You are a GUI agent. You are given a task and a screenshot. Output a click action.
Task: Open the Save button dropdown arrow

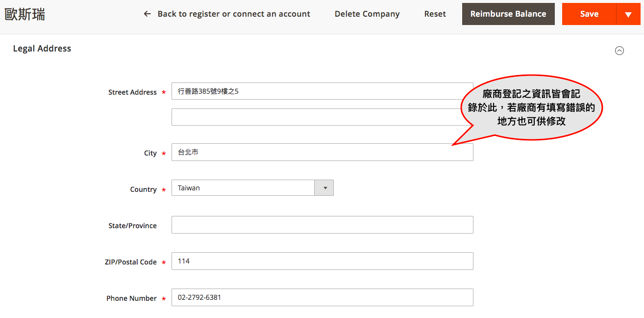coord(628,14)
